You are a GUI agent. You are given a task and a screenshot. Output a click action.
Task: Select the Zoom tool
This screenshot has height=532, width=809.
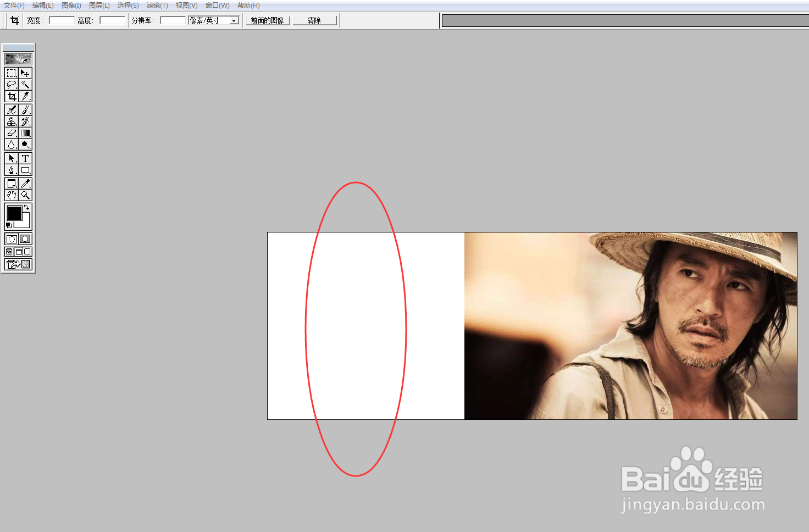click(25, 195)
